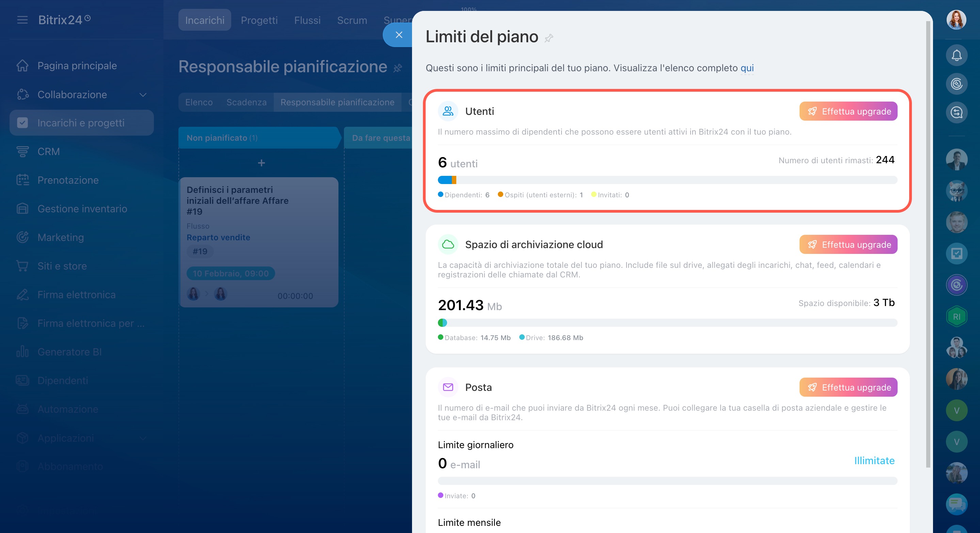Screen dimensions: 980x533
Task: Switch to the Progetti tab
Action: click(x=259, y=20)
